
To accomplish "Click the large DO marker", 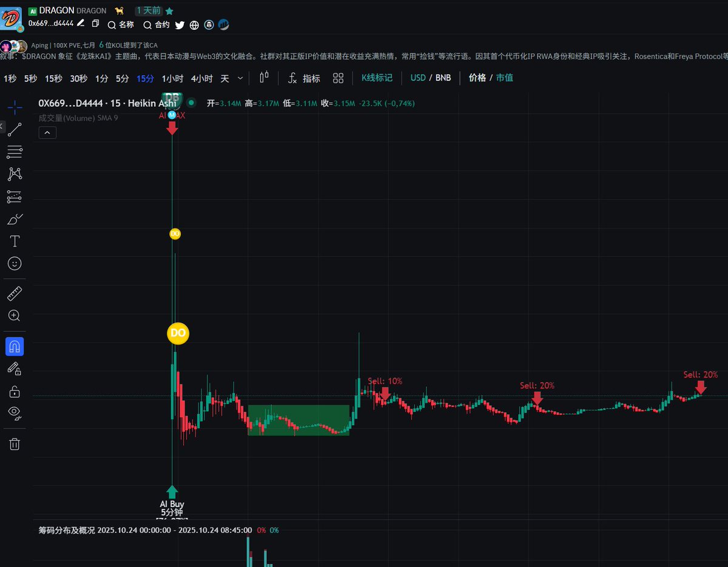I will [178, 333].
